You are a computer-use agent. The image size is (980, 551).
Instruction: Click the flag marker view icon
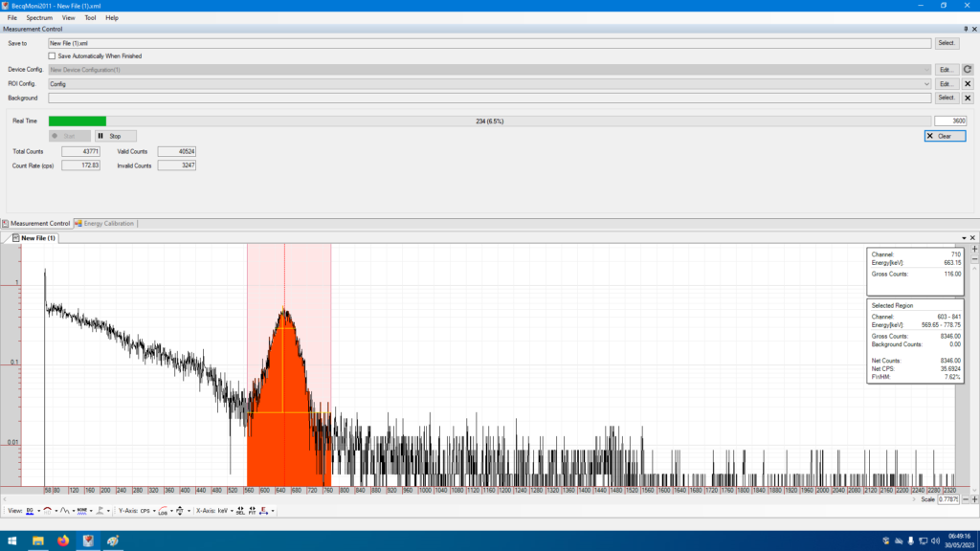(x=100, y=511)
